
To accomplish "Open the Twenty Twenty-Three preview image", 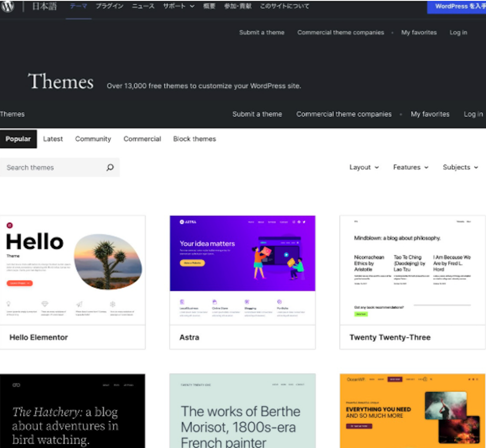I will click(413, 270).
